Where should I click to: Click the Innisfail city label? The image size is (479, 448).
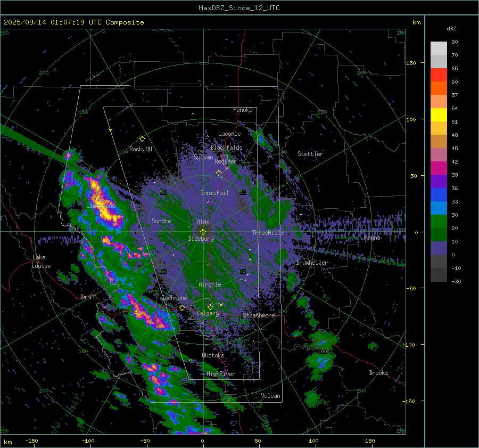pyautogui.click(x=214, y=193)
